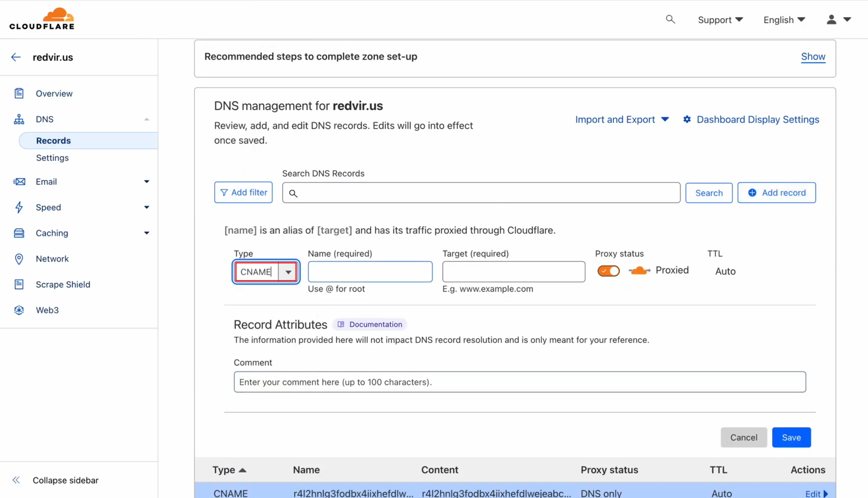Open the English language dropdown

point(784,20)
